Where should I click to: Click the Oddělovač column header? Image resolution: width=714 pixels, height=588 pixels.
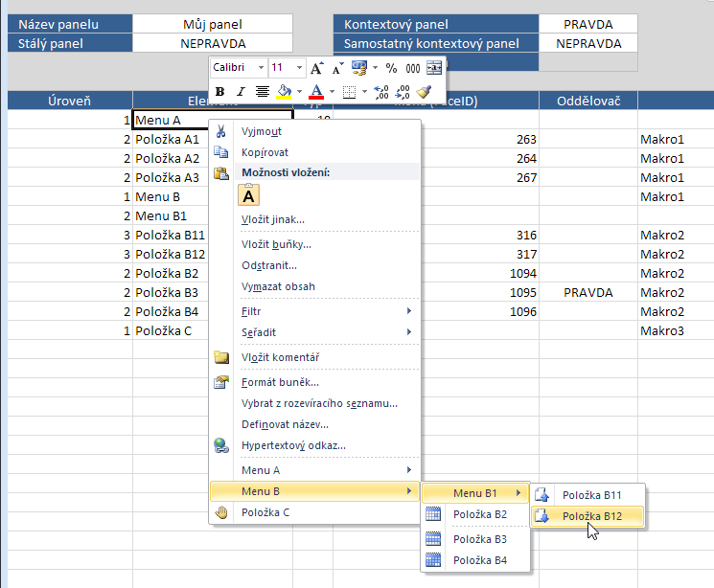point(588,101)
